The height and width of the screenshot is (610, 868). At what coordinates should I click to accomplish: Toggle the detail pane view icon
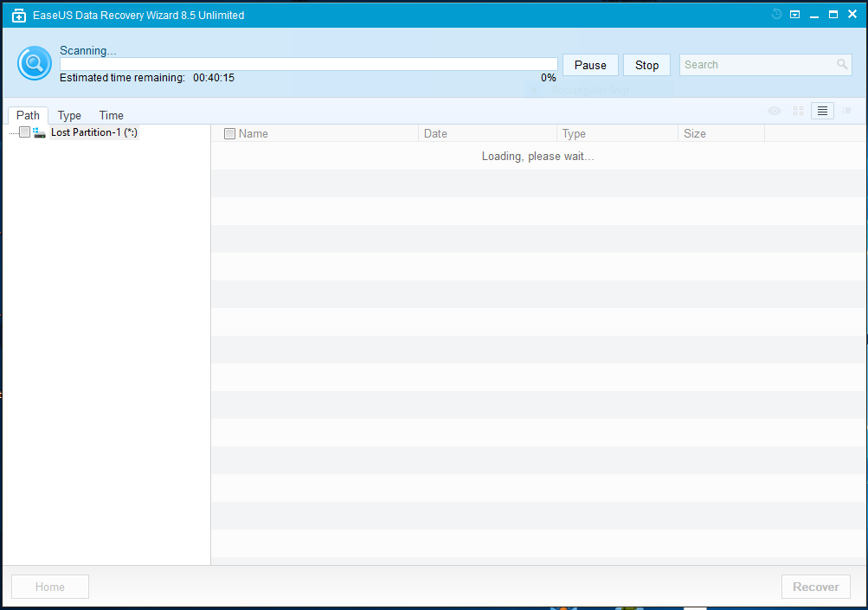[846, 111]
